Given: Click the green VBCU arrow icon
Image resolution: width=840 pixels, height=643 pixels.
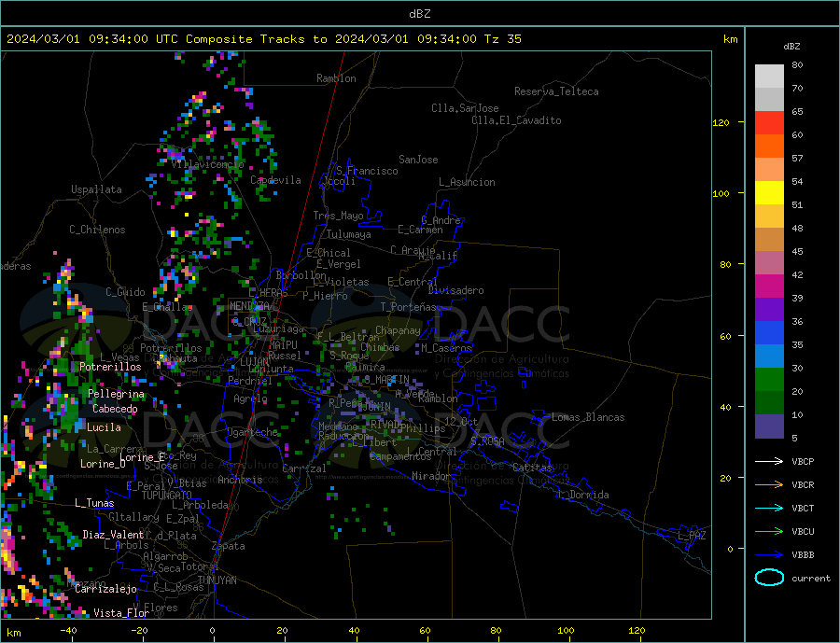Looking at the screenshot, I should pos(770,532).
